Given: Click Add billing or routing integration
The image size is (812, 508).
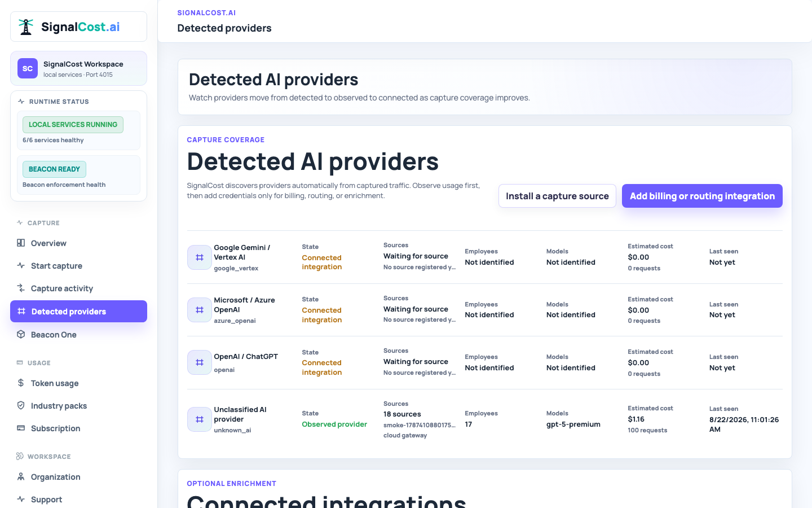Looking at the screenshot, I should (x=702, y=196).
